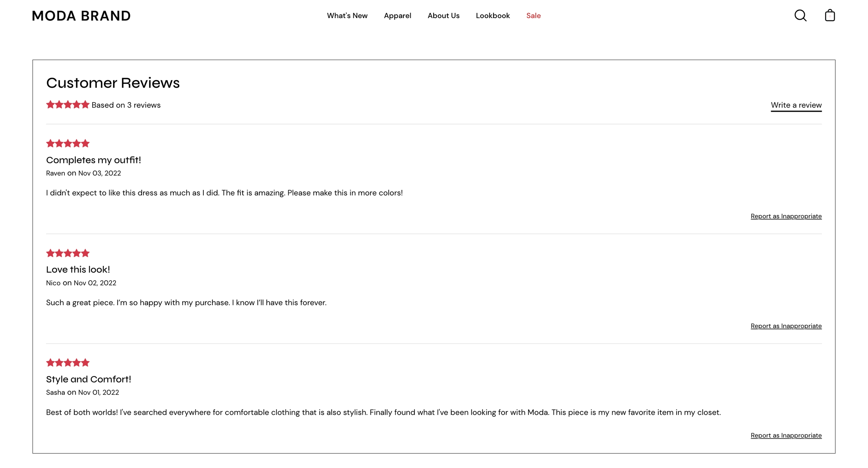Image resolution: width=868 pixels, height=468 pixels.
Task: Open the Apparel menu item
Action: point(397,16)
